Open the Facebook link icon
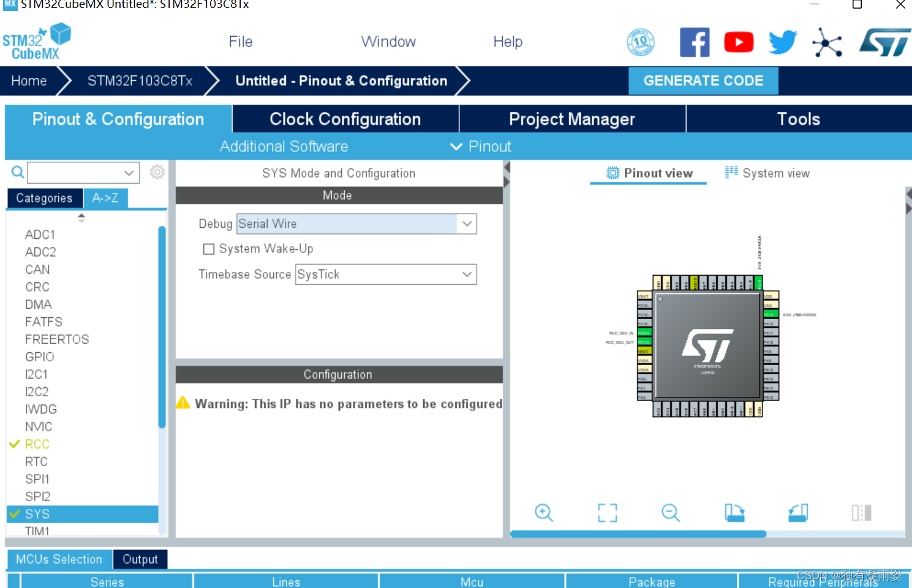Image resolution: width=912 pixels, height=588 pixels. 695,42
